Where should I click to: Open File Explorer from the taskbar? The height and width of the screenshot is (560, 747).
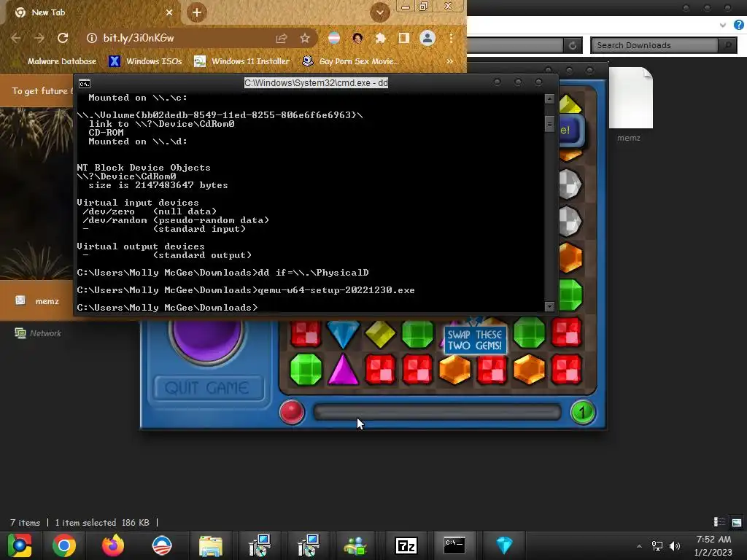(x=211, y=545)
